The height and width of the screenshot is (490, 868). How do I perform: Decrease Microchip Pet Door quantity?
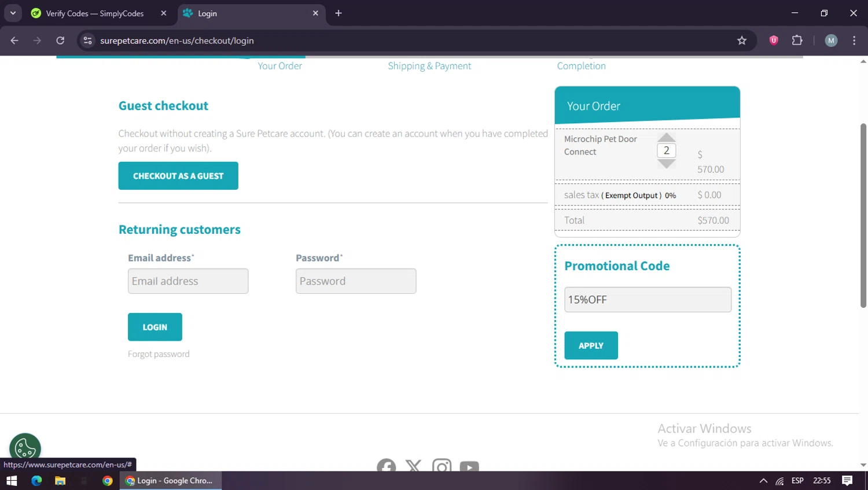click(x=667, y=164)
